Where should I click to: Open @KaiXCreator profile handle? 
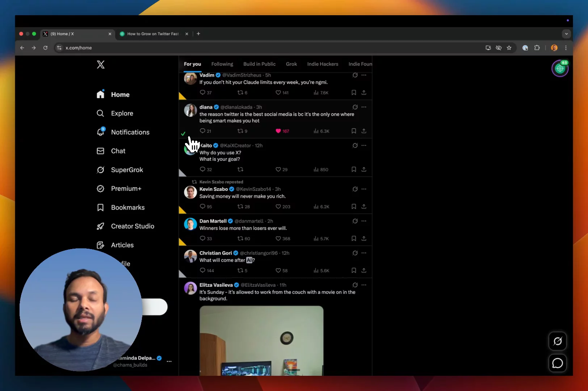point(235,146)
